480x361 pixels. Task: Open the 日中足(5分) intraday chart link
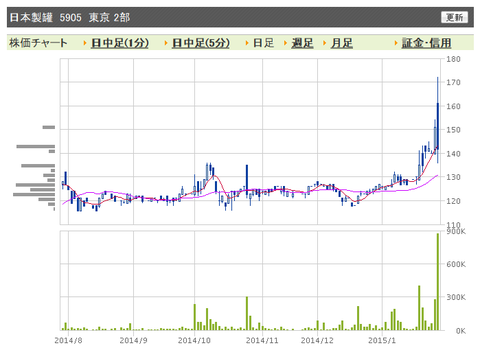tap(201, 43)
